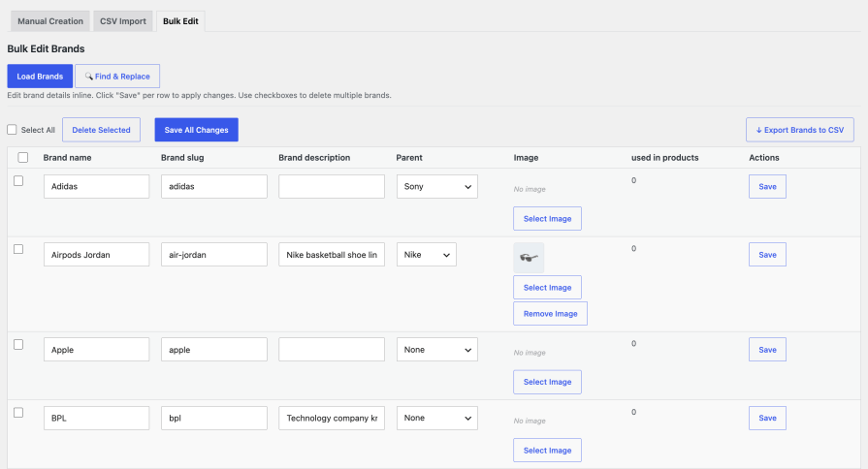The width and height of the screenshot is (868, 469).
Task: Click the Parent column header
Action: tap(409, 158)
